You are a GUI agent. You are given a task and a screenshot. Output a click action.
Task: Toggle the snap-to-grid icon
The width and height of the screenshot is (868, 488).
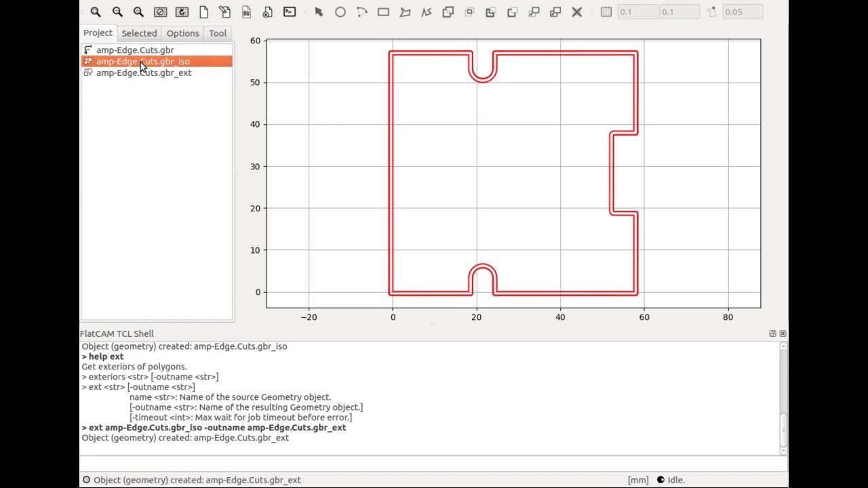tap(606, 12)
